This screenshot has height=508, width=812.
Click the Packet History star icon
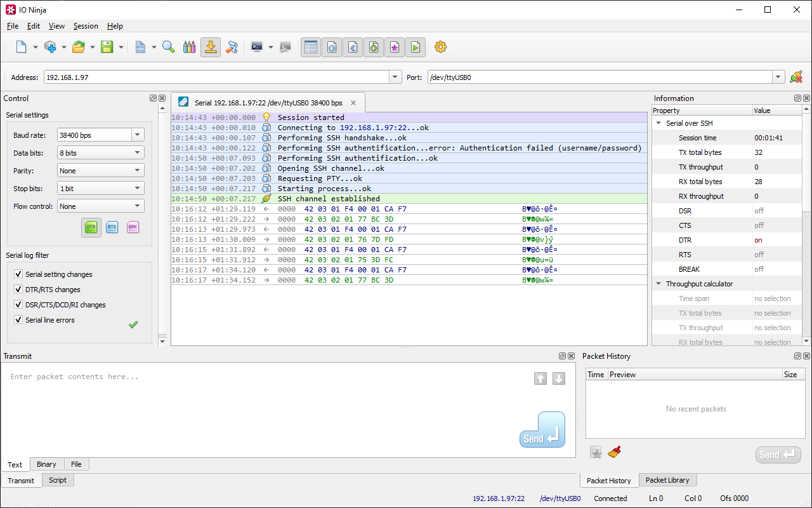(596, 452)
